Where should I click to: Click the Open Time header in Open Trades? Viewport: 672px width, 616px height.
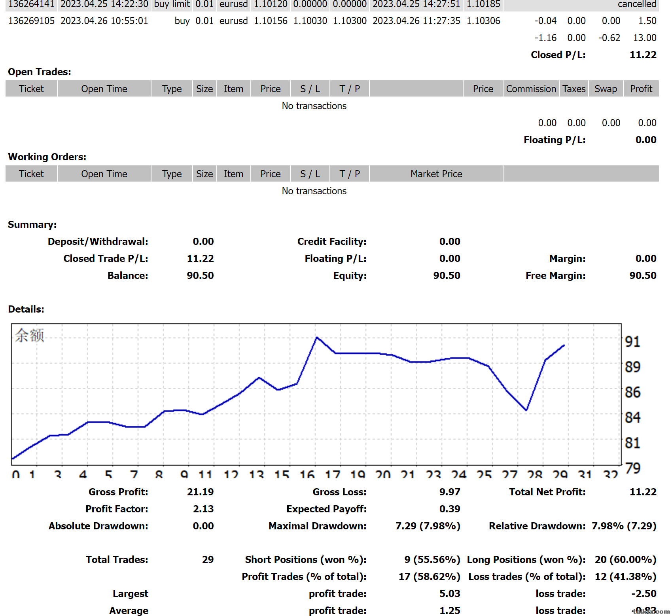pyautogui.click(x=104, y=89)
